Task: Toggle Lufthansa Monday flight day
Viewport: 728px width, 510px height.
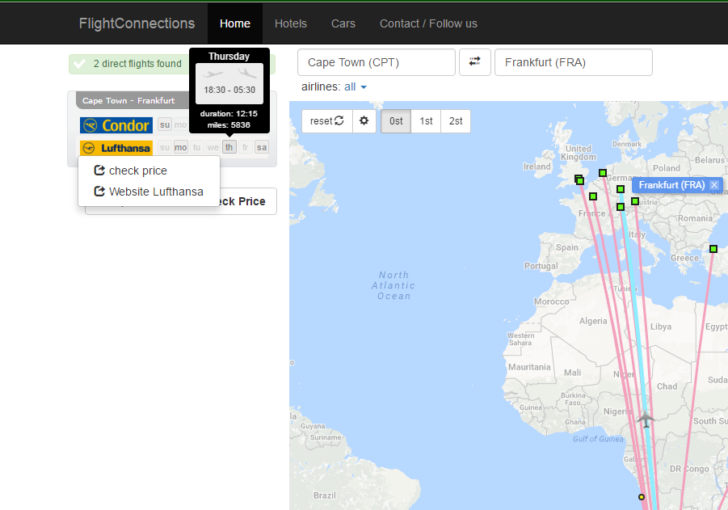Action: [181, 147]
